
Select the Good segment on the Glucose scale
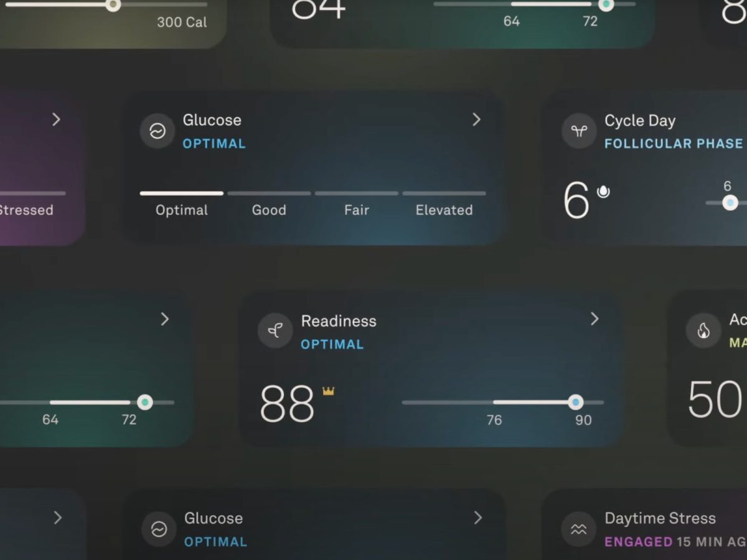point(269,203)
